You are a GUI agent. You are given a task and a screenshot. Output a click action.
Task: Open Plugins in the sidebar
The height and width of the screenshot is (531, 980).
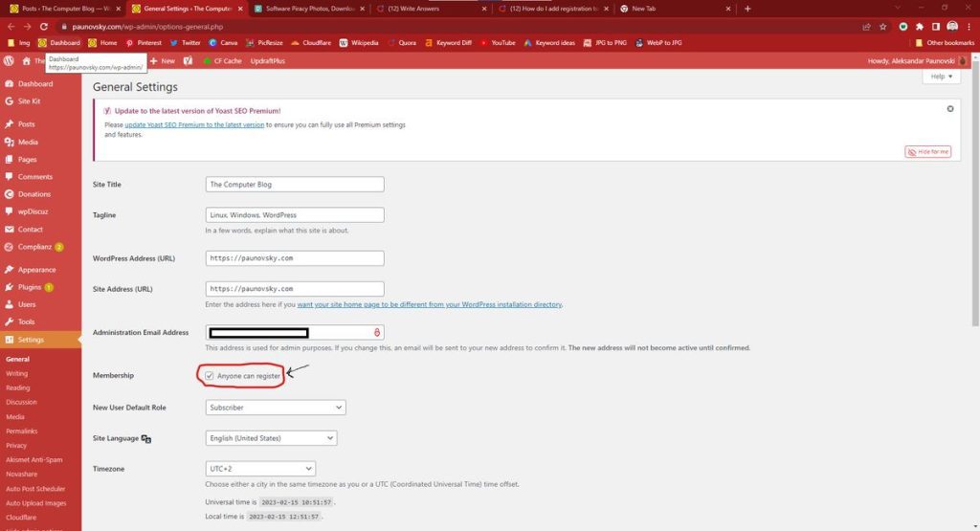30,287
